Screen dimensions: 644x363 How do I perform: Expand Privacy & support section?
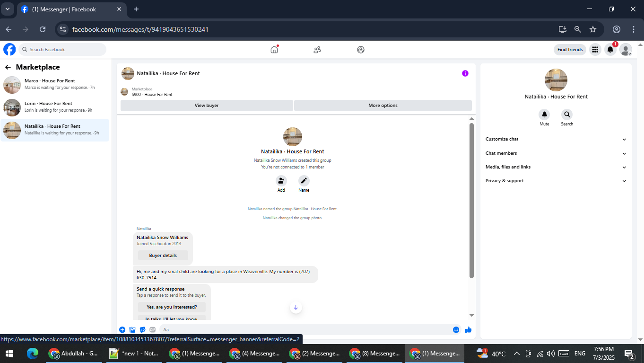556,181
